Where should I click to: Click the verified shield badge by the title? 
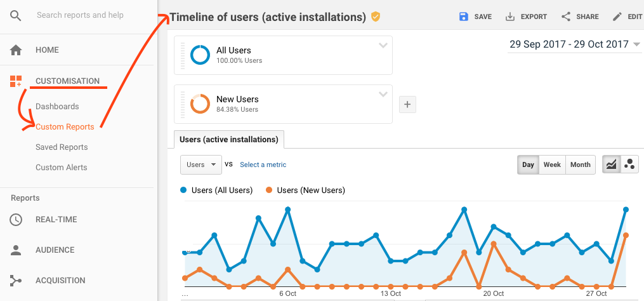[376, 17]
